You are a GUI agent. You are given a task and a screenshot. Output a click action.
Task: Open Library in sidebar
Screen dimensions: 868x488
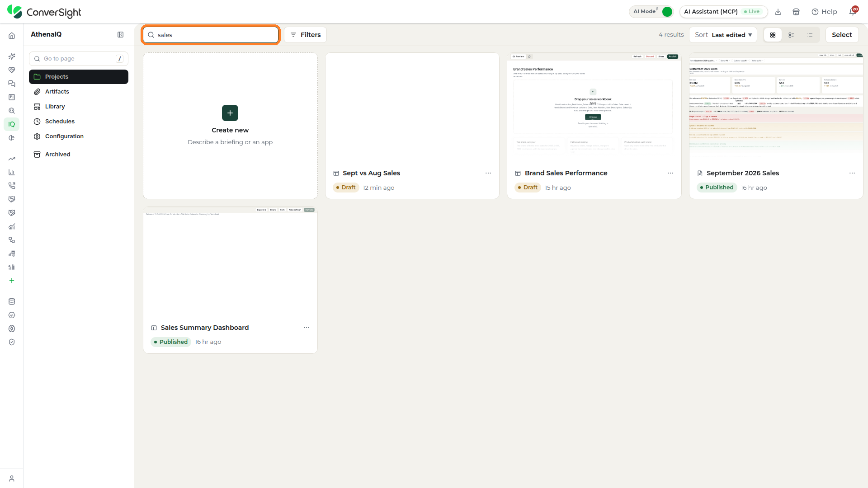[x=79, y=107]
